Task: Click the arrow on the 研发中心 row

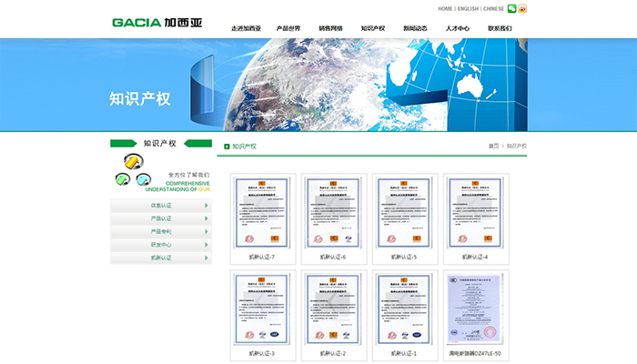Action: pos(206,245)
